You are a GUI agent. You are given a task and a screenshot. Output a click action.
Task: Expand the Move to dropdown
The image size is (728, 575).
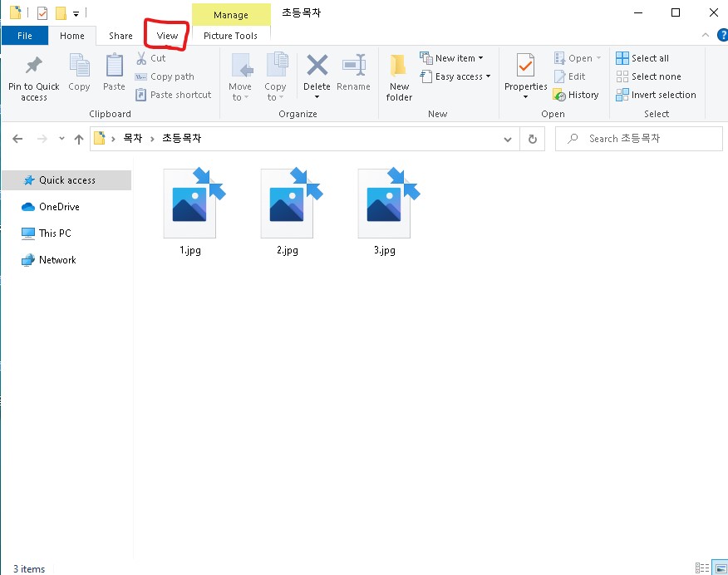(x=246, y=97)
